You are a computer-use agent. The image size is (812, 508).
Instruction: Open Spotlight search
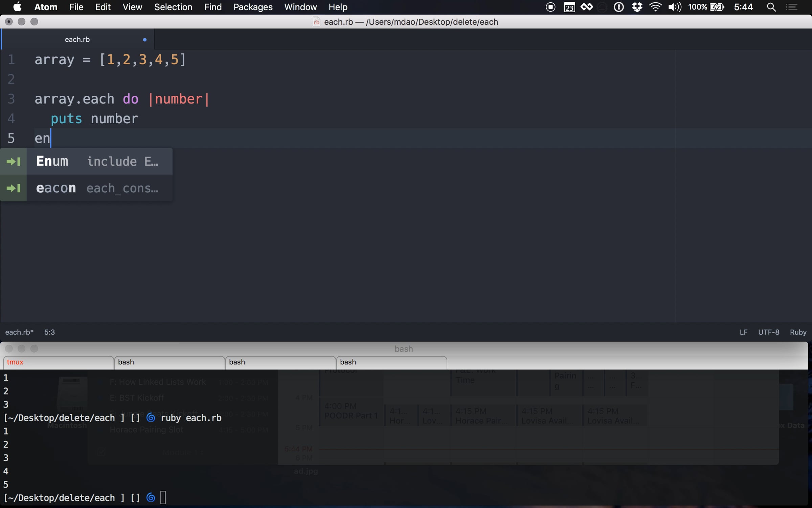coord(771,7)
